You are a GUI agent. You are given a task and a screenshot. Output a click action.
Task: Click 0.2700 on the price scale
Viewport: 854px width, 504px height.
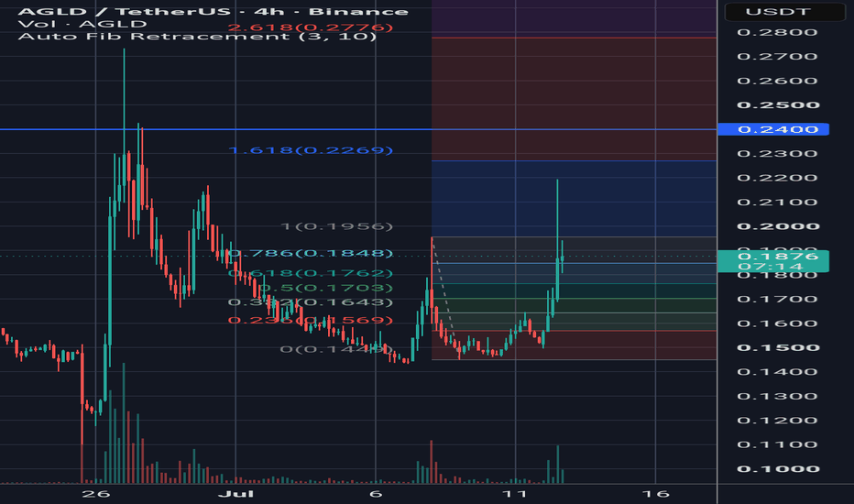coord(777,57)
